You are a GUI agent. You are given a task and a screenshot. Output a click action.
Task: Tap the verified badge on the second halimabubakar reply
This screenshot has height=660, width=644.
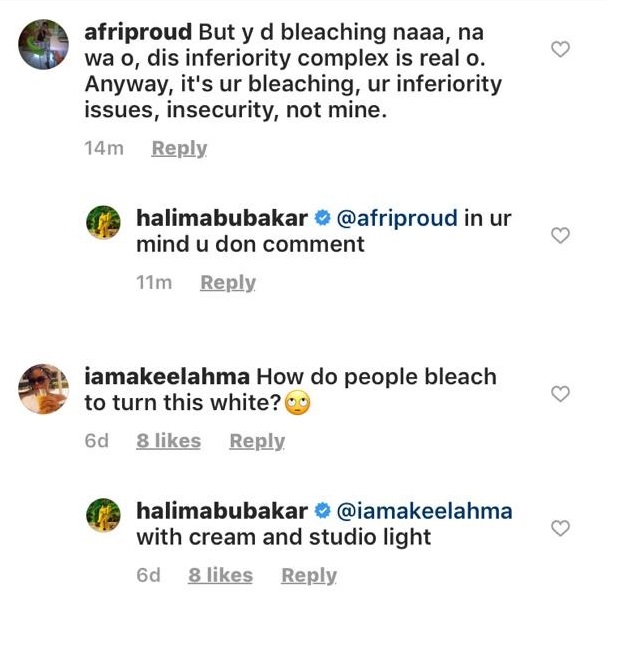[x=323, y=512]
